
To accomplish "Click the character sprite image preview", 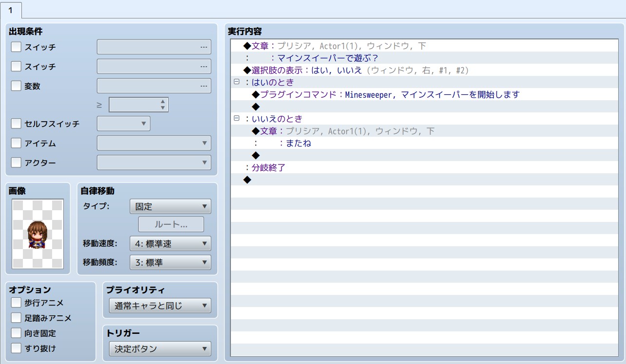I will 38,234.
